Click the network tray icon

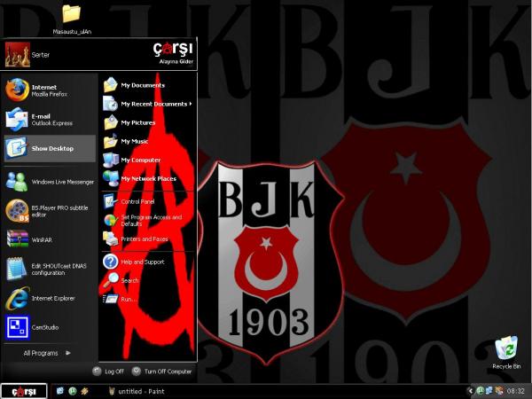point(489,391)
